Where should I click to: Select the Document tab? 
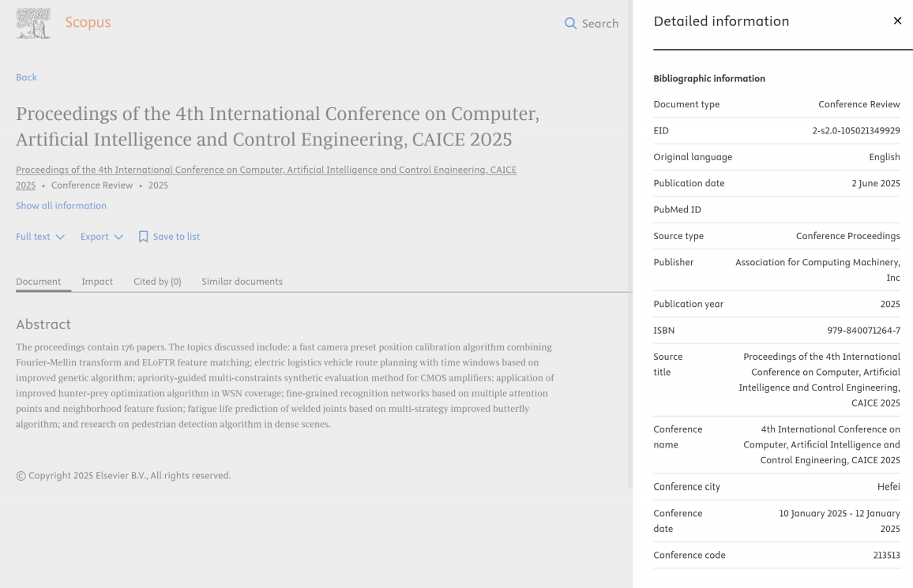pos(38,282)
